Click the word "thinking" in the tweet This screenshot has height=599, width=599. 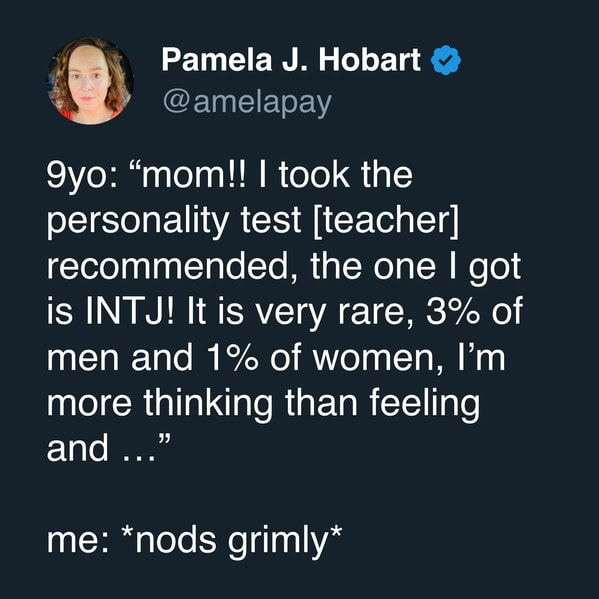point(208,403)
